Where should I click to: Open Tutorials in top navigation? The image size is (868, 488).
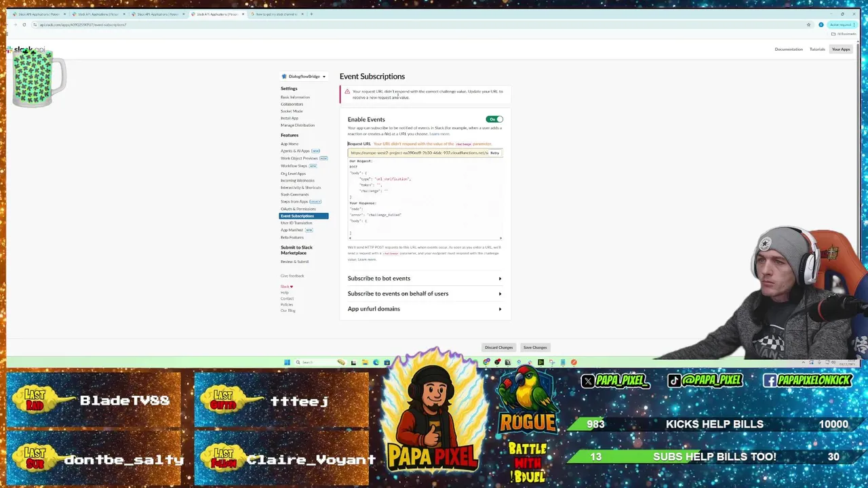(x=817, y=49)
